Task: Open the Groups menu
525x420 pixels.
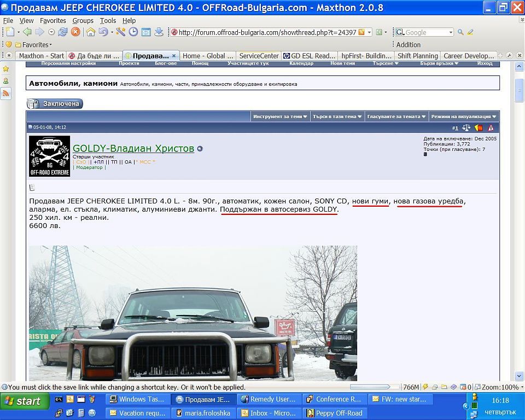Action: coord(83,20)
